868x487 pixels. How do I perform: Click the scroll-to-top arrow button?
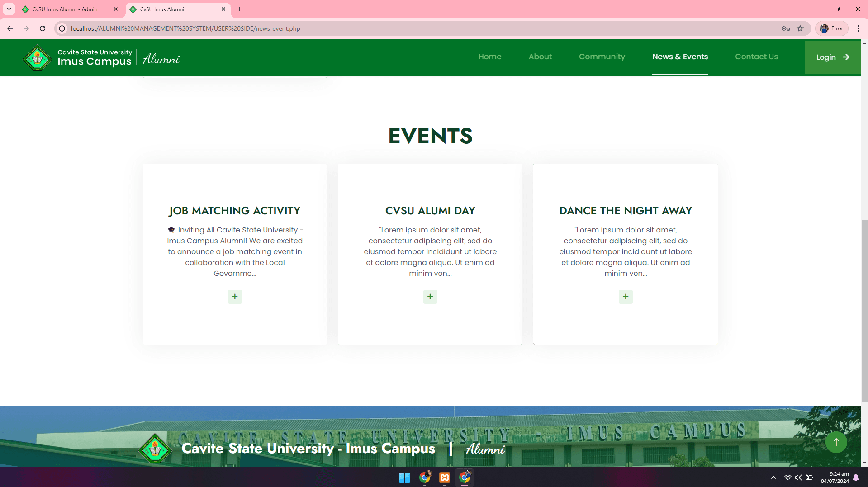point(836,442)
